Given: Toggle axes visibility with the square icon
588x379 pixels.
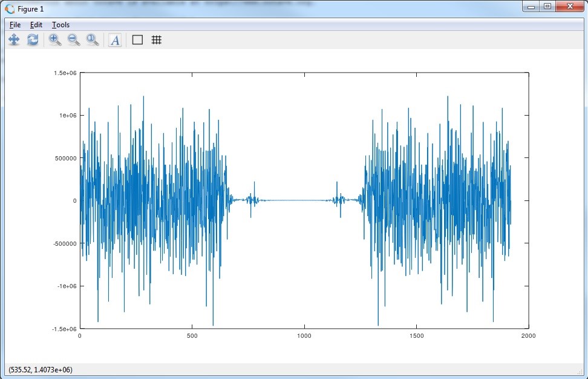Looking at the screenshot, I should point(137,40).
